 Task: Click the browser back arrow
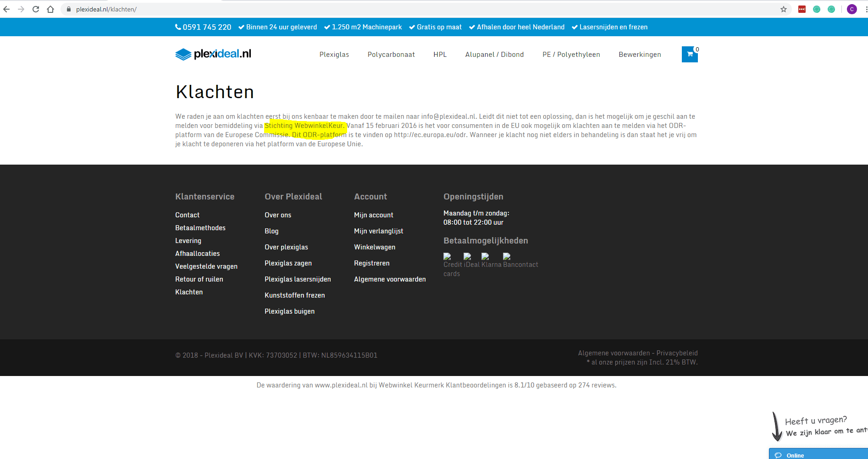6,9
